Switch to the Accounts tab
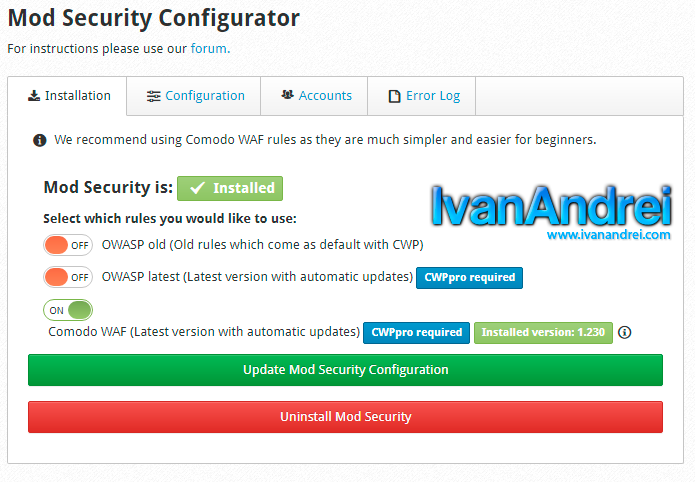The height and width of the screenshot is (482, 695). click(314, 96)
